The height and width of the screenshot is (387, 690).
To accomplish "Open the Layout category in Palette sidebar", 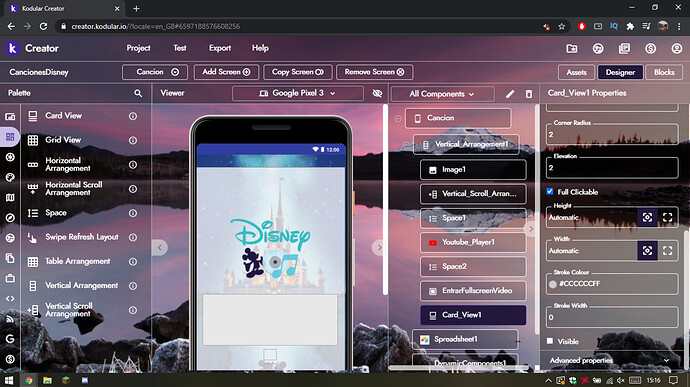I will point(10,137).
